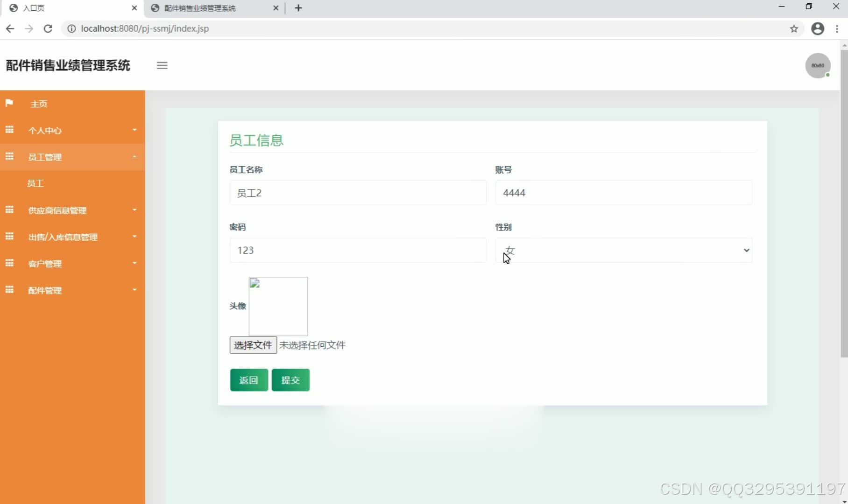Screen dimensions: 848x504
Task: Focus the 账号 field containing 4444
Action: pyautogui.click(x=624, y=193)
